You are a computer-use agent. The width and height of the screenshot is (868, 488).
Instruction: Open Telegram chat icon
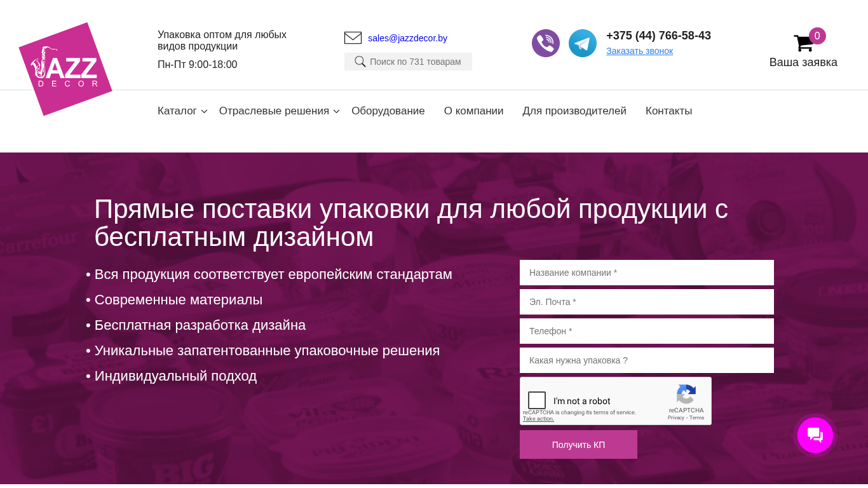(x=583, y=43)
